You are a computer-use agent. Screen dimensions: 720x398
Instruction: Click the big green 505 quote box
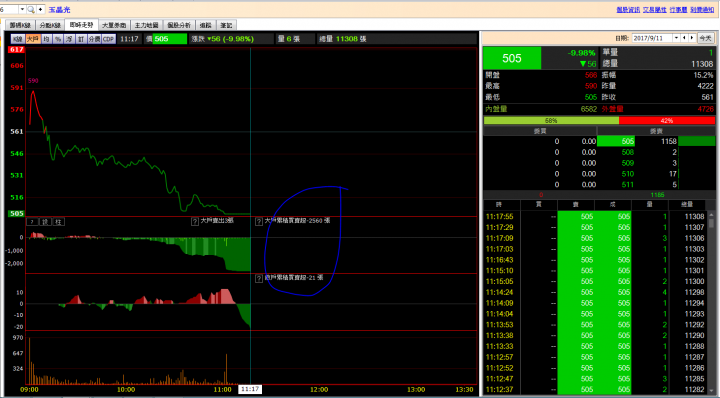coord(512,58)
